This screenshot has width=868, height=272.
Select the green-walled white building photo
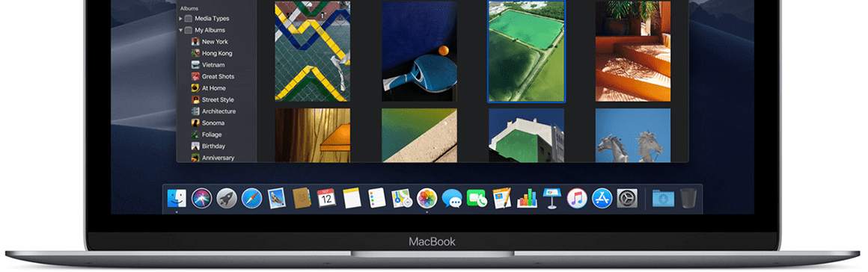pyautogui.click(x=527, y=135)
